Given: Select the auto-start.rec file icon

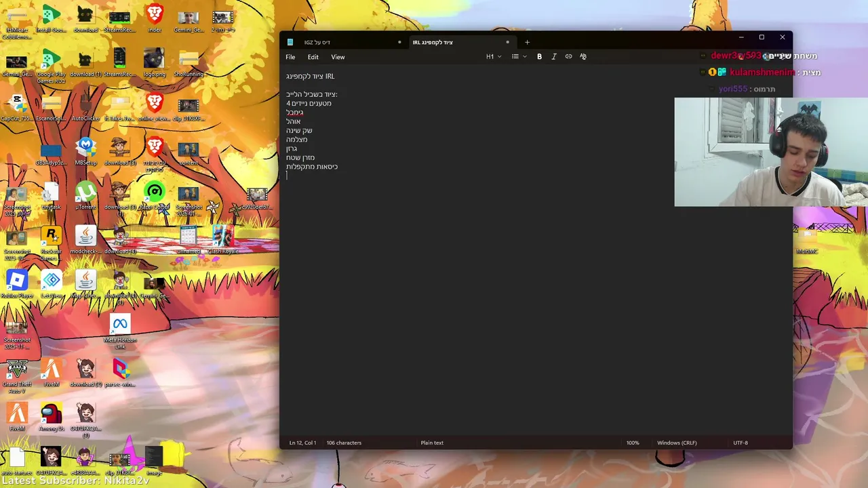Looking at the screenshot, I should point(17,461).
